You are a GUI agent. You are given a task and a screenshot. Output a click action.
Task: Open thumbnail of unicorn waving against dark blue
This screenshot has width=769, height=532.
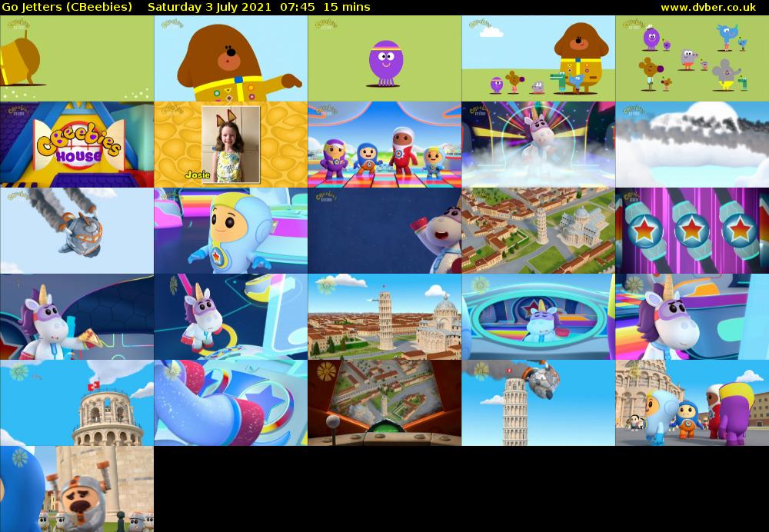pyautogui.click(x=384, y=231)
